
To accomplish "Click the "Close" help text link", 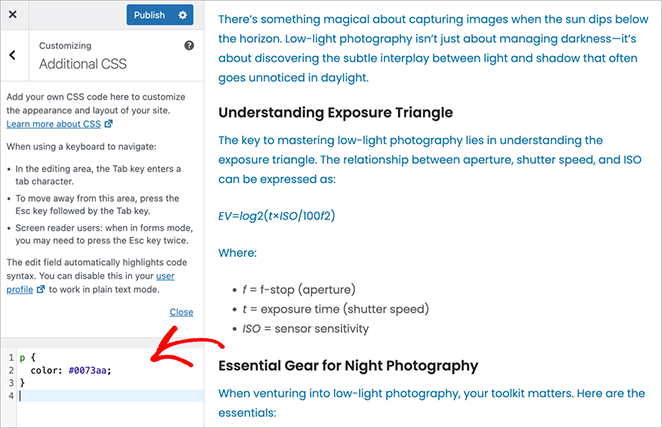I will [181, 312].
